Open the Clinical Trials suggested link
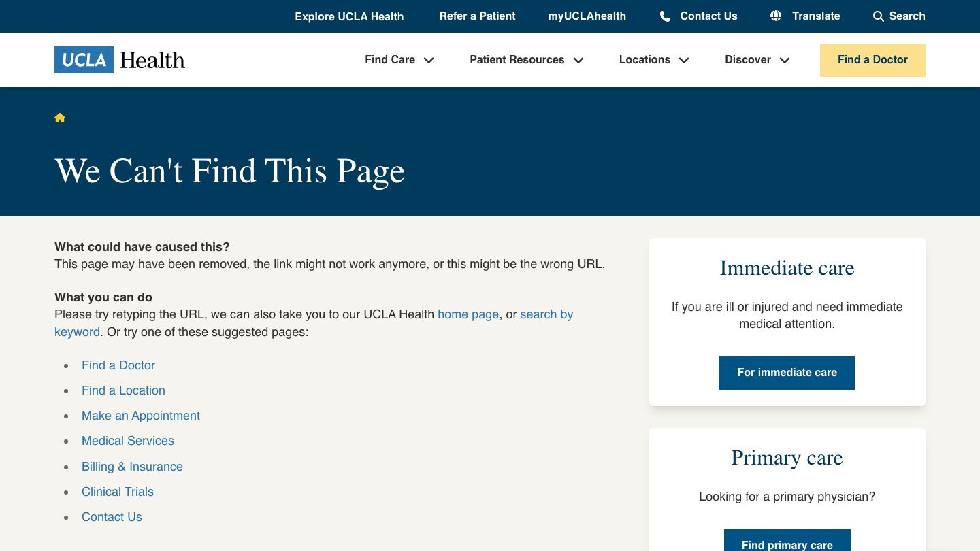 [117, 492]
